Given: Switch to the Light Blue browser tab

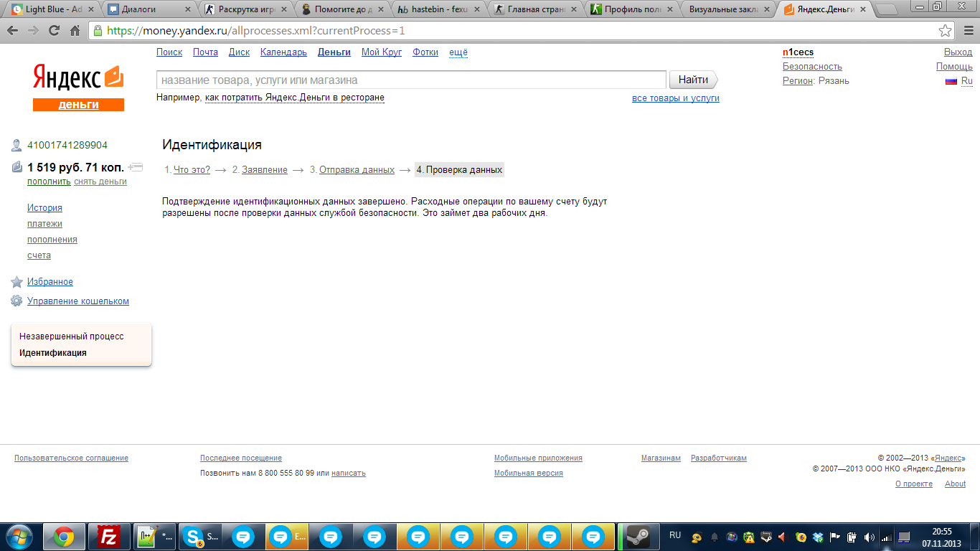Looking at the screenshot, I should point(50,9).
